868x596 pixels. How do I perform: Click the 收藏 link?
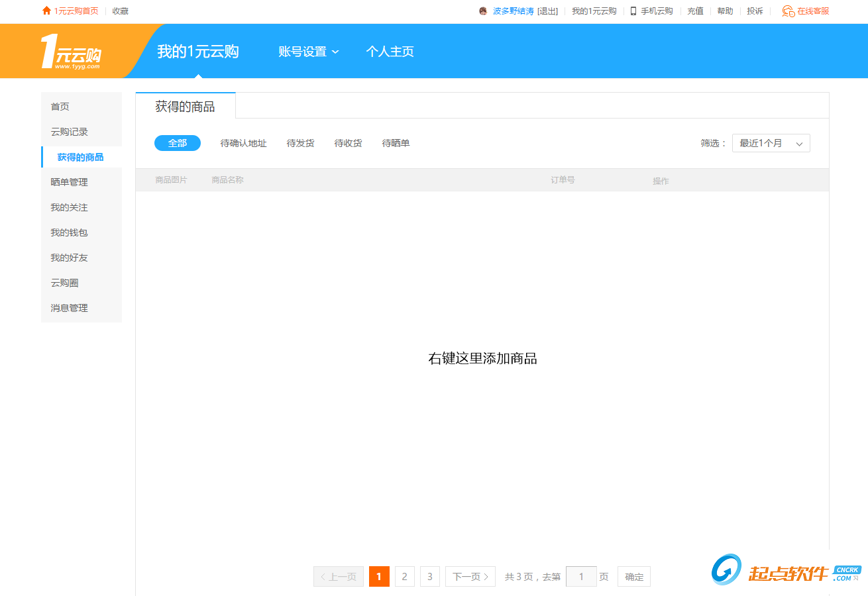click(x=121, y=11)
